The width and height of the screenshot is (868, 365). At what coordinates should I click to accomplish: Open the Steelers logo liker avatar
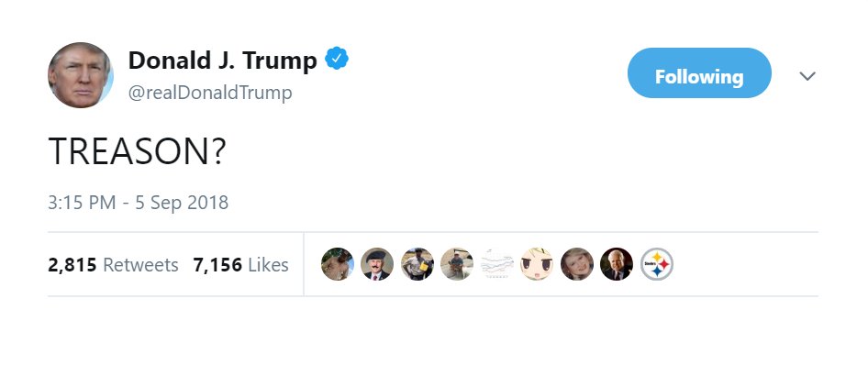coord(657,264)
